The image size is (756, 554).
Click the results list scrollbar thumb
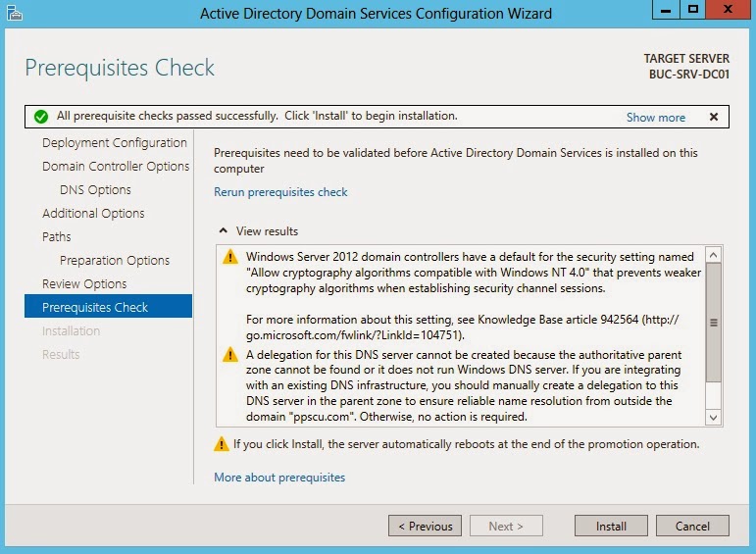point(714,322)
